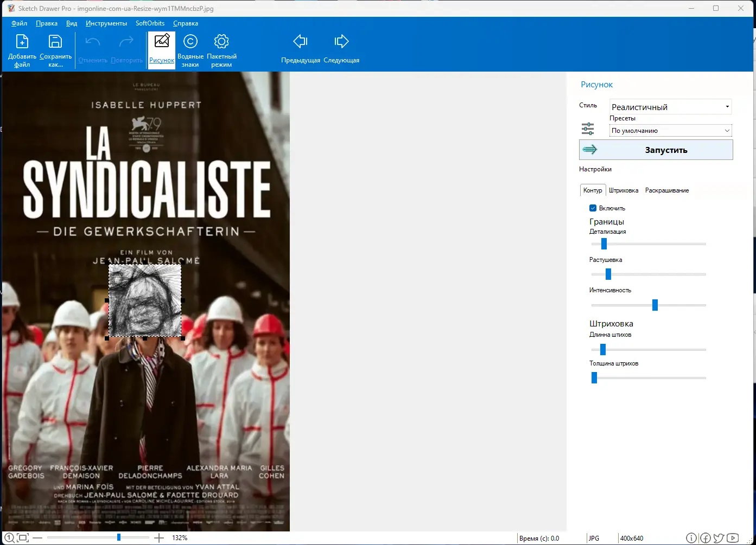Click the zoom level slider handle

119,537
